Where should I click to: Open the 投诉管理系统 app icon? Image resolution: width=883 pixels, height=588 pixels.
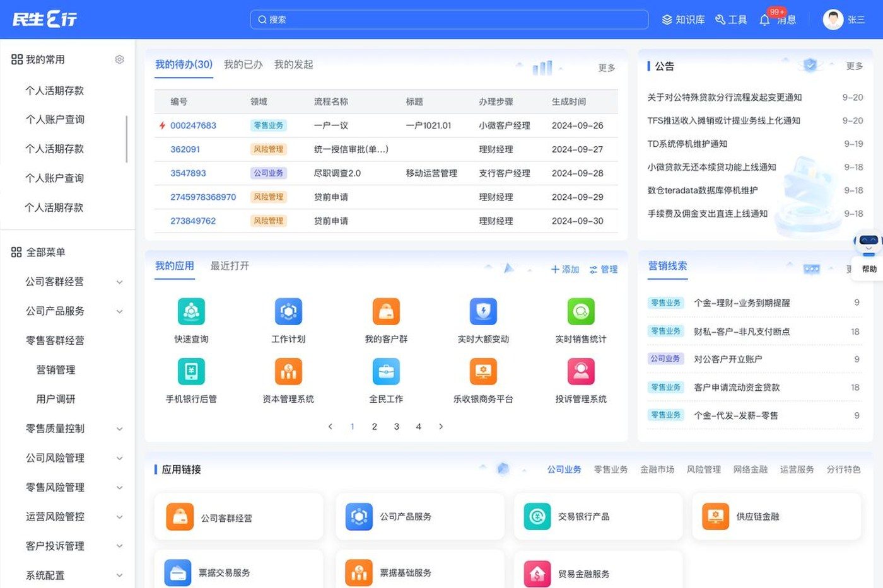581,371
